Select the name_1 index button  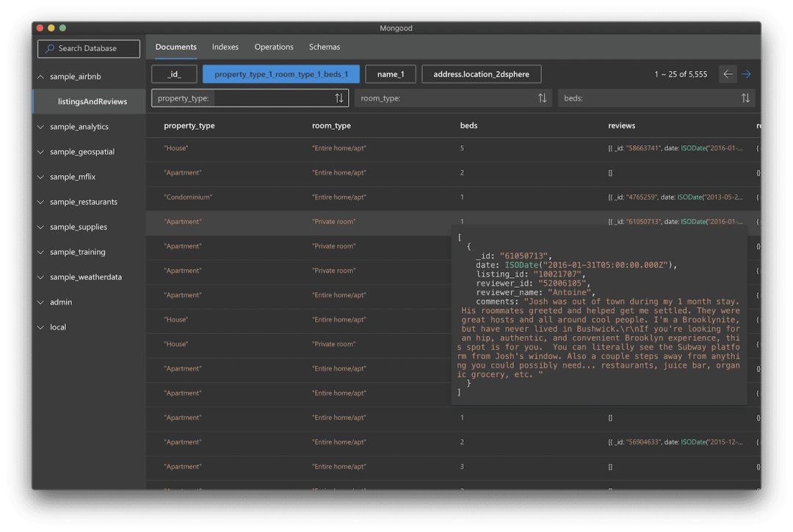coord(391,74)
